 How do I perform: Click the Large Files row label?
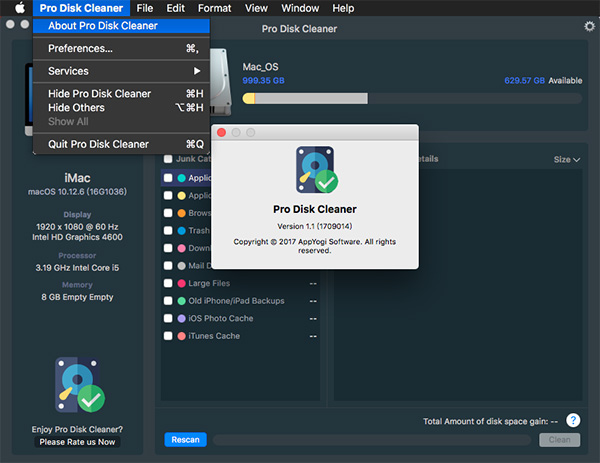(x=209, y=284)
